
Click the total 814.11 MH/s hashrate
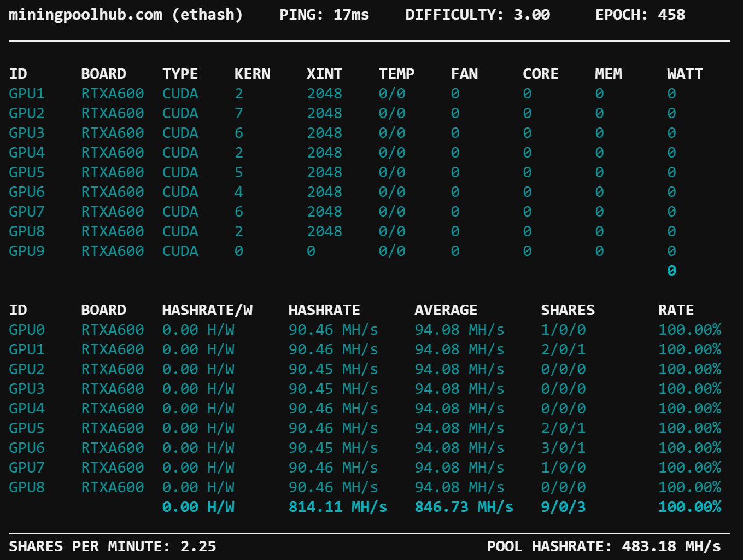337,506
